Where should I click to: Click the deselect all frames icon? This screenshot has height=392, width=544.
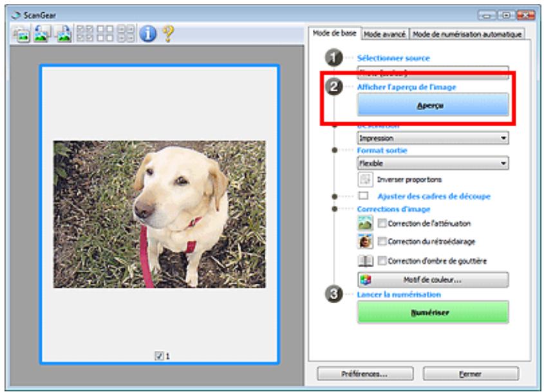[x=105, y=33]
